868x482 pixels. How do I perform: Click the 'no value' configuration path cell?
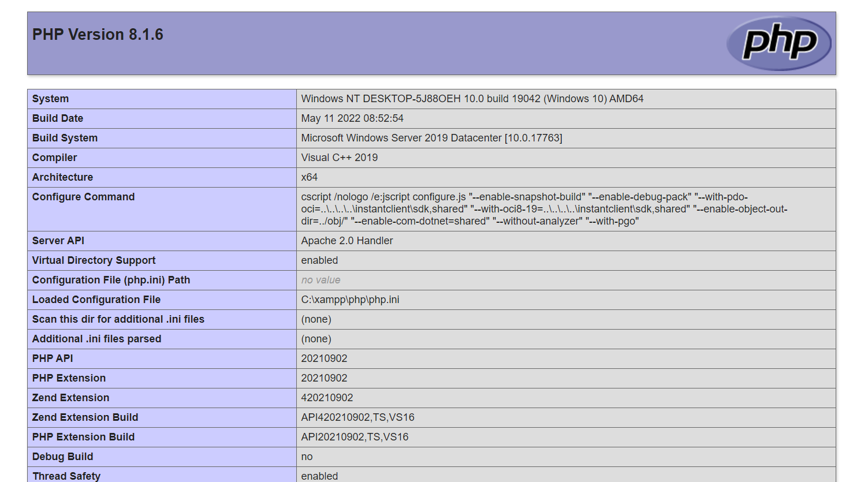pos(566,280)
